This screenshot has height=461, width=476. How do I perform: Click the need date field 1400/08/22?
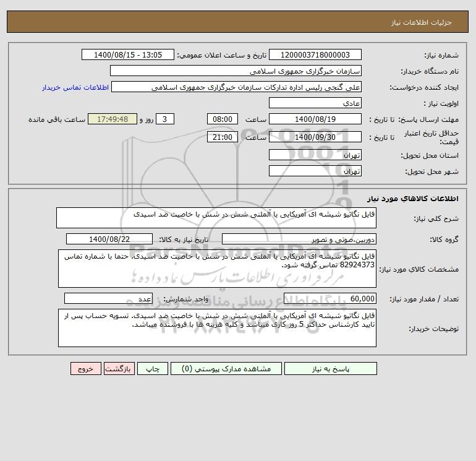(109, 239)
